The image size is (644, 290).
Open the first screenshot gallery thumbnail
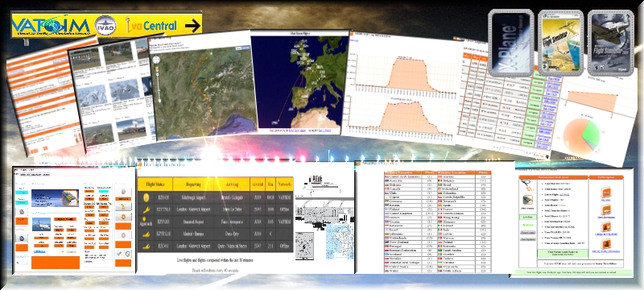85,59
